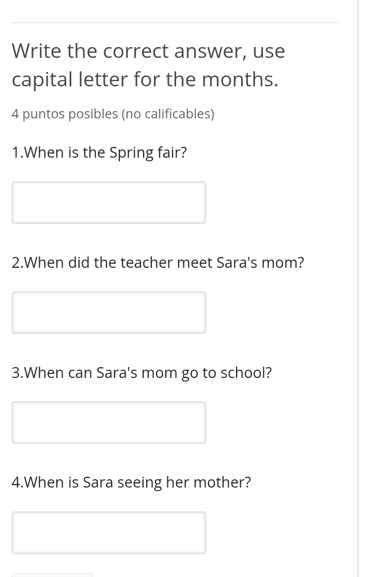Viewport: 392px width, 577px height.
Task: Click the 'Write the correct answer, use' heading line
Action: 148,51
